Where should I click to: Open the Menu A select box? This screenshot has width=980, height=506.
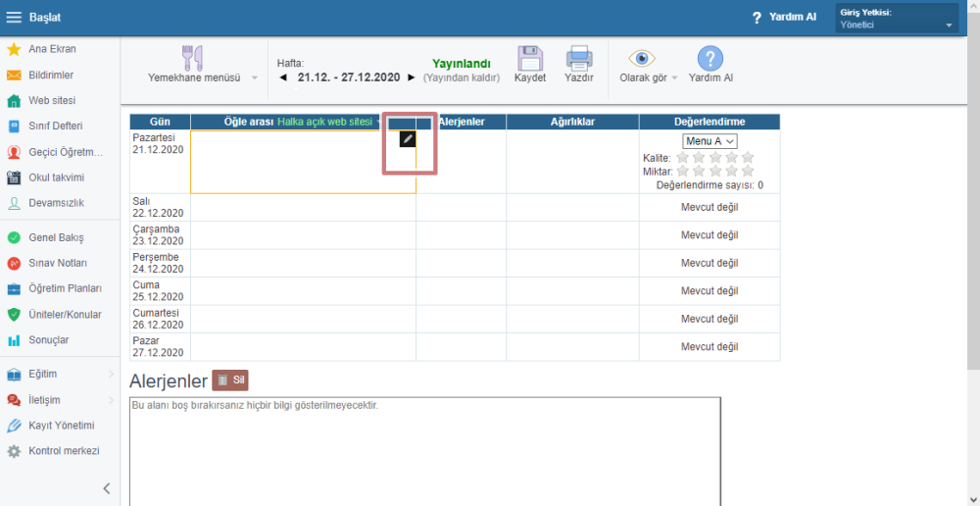pos(710,141)
